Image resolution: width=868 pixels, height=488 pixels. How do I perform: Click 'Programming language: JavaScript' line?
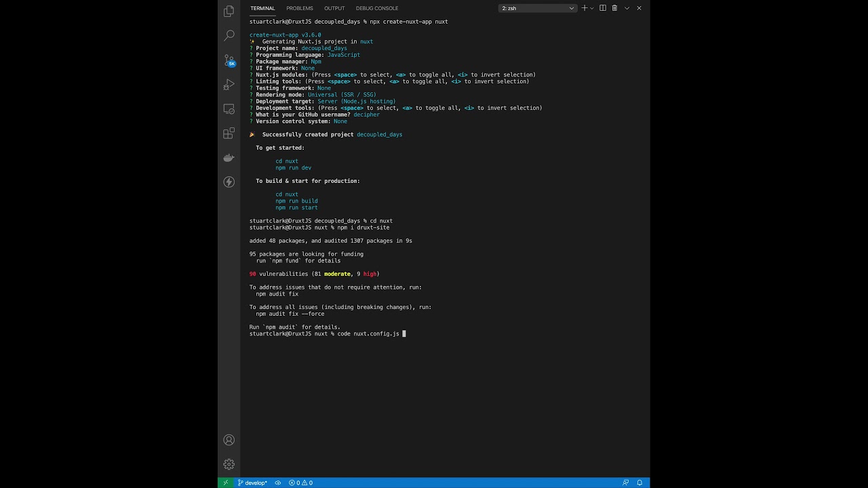305,55
